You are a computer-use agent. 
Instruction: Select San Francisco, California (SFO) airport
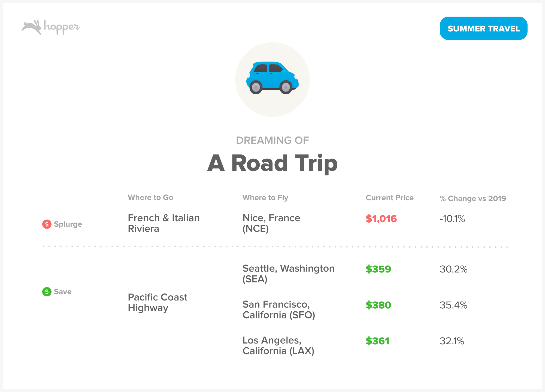coord(278,309)
